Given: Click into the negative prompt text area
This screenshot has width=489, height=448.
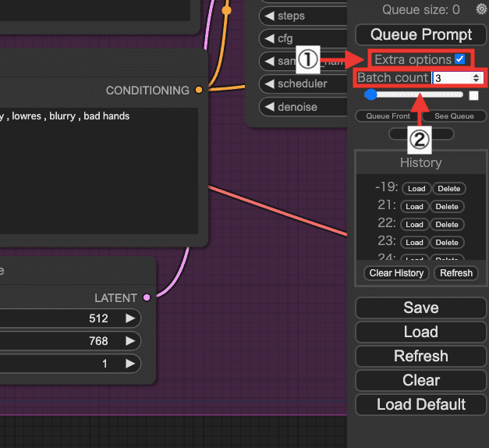Looking at the screenshot, I should [x=99, y=171].
